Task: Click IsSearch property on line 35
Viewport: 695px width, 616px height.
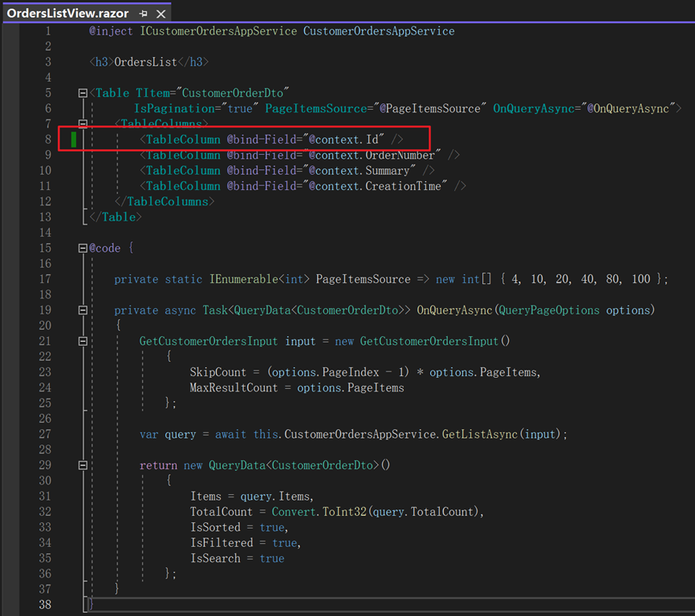Action: [x=215, y=558]
